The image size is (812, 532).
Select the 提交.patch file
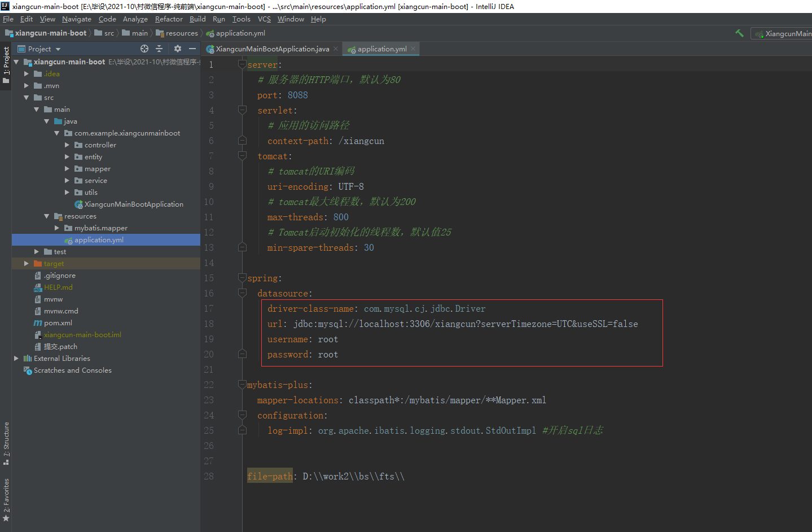click(x=60, y=347)
